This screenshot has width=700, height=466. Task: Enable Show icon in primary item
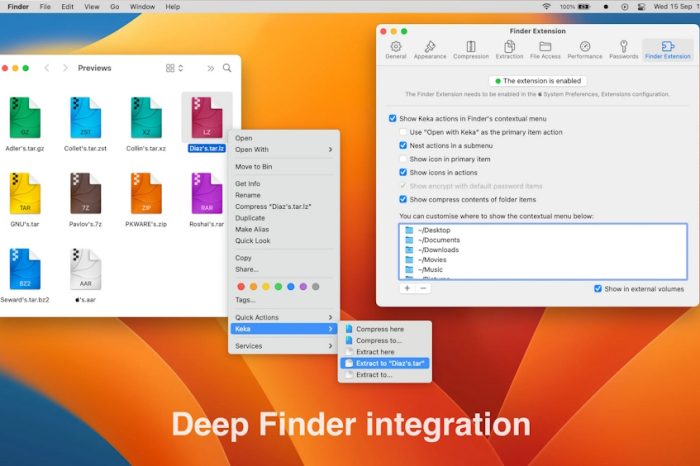pos(402,159)
